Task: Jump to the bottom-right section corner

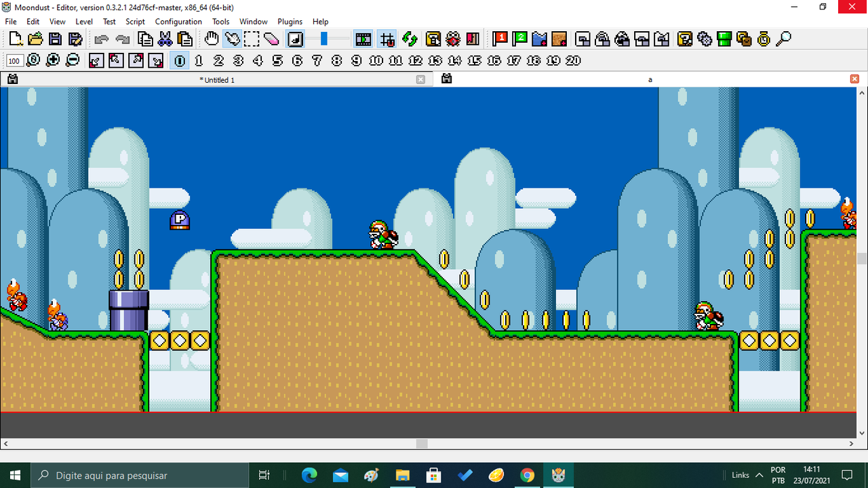Action: tap(155, 60)
